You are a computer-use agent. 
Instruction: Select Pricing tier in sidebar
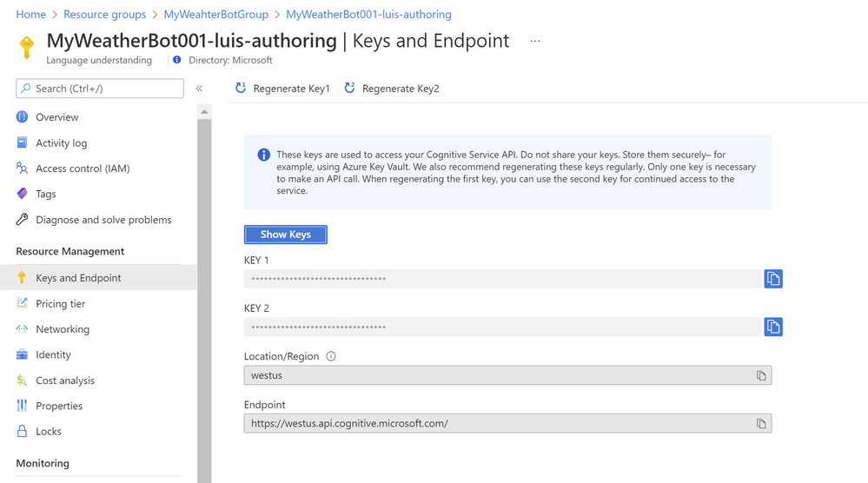coord(60,304)
